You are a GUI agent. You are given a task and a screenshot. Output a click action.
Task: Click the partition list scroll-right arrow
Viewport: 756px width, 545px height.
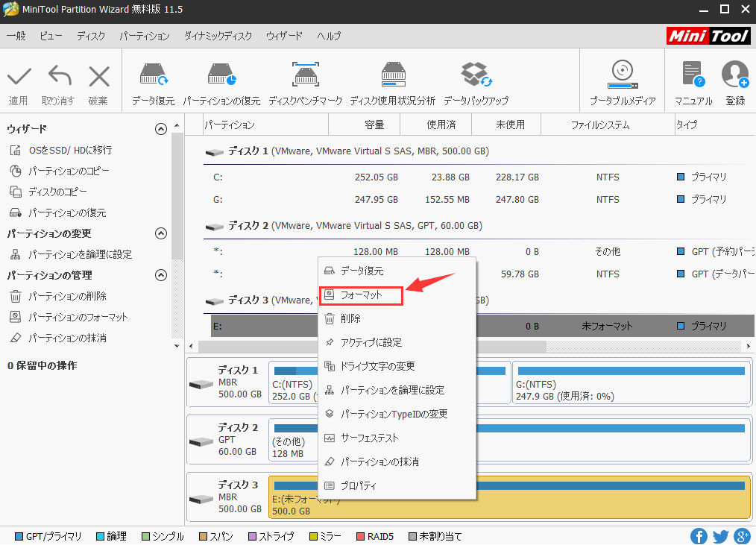[749, 346]
